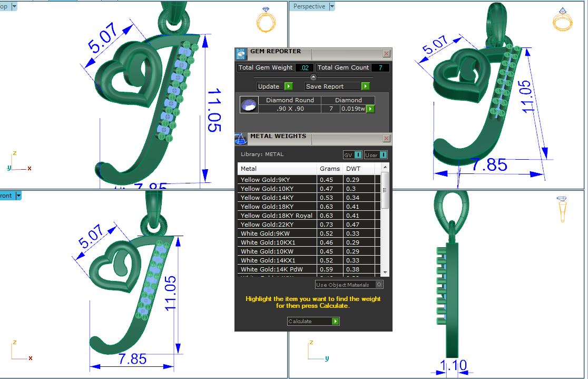Viewport: 588px width, 379px height.
Task: Open the Perspective viewport dropdown menu
Action: point(331,6)
